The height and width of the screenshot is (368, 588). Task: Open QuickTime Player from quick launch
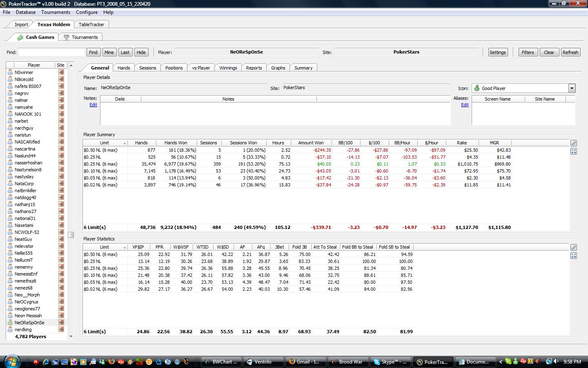coord(158,362)
